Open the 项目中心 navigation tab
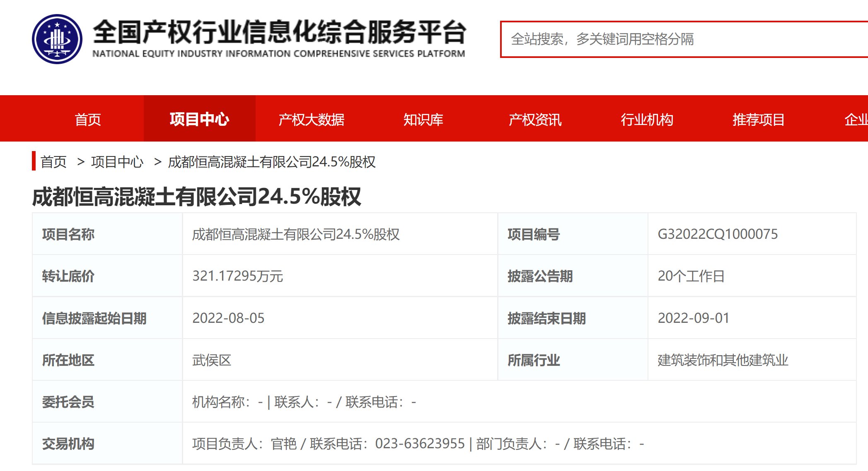This screenshot has height=471, width=868. point(199,119)
